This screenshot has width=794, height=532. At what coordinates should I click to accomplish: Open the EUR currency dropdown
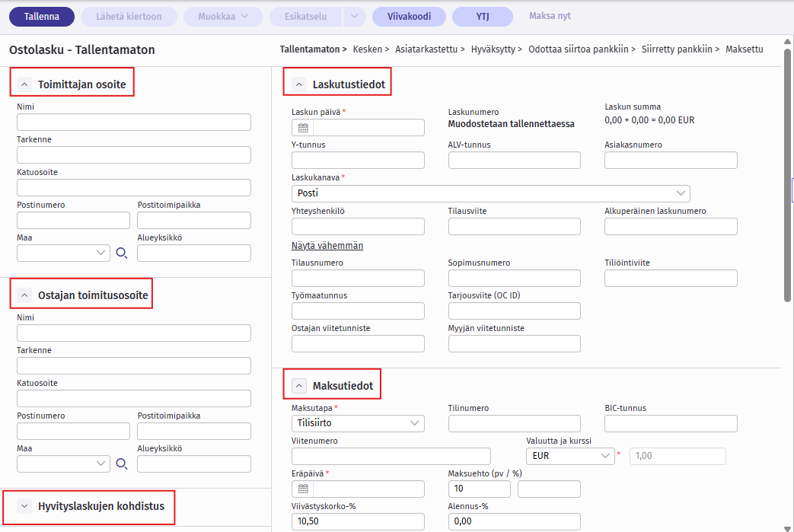coord(569,456)
